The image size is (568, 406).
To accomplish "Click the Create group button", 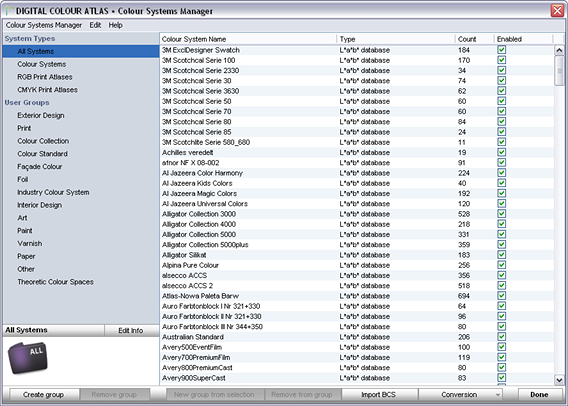I will click(x=43, y=394).
